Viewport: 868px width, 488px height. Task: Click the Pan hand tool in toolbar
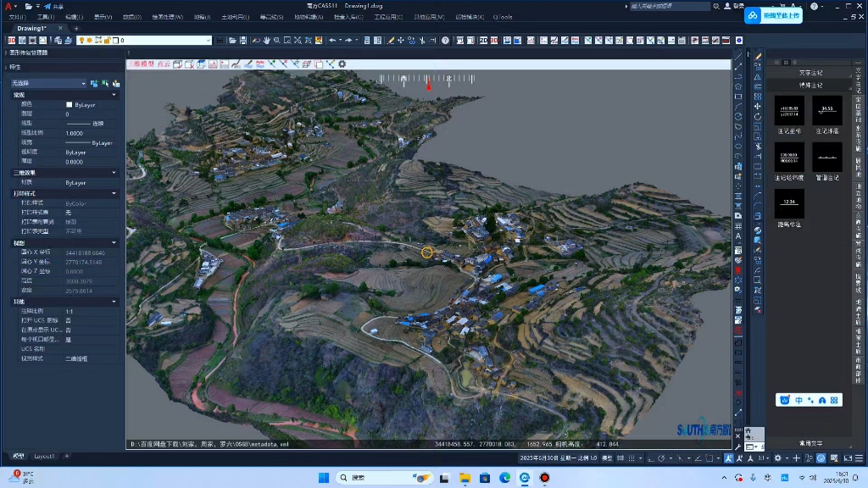[x=266, y=40]
